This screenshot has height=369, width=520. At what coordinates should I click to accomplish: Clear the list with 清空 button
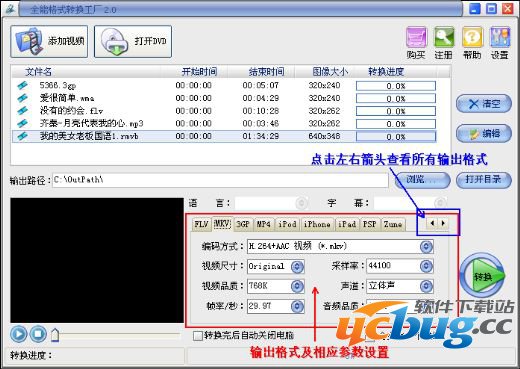click(484, 104)
